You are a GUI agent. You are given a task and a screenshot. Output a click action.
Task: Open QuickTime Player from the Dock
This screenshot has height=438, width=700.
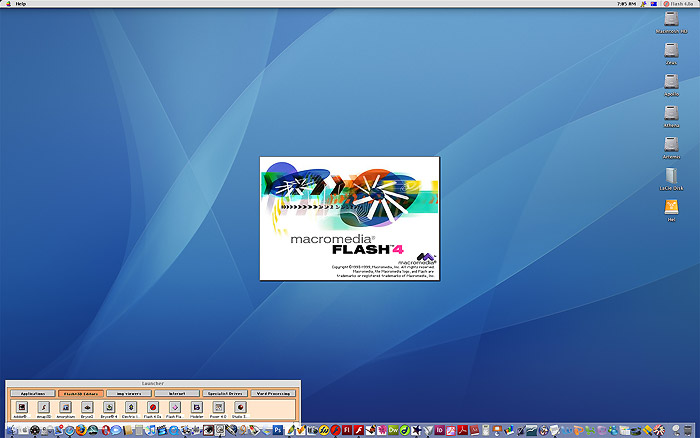tap(173, 430)
